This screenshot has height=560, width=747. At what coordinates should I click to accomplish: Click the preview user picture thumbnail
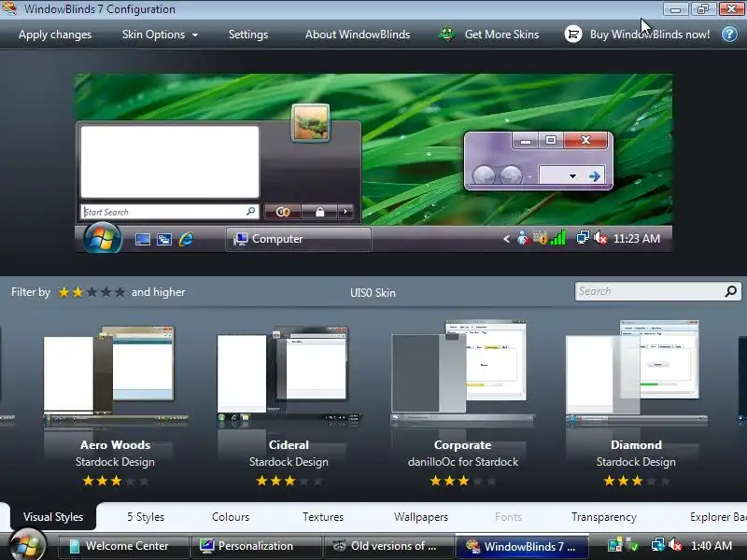[x=311, y=123]
